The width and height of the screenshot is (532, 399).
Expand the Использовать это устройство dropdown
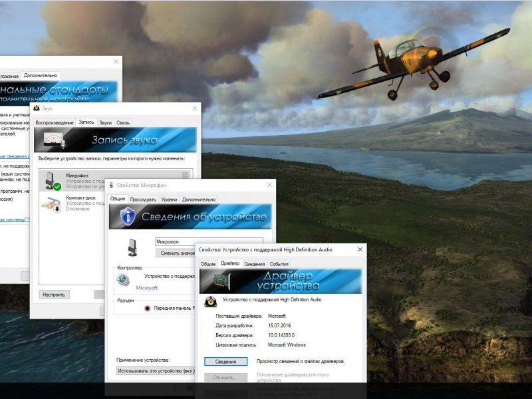(156, 371)
